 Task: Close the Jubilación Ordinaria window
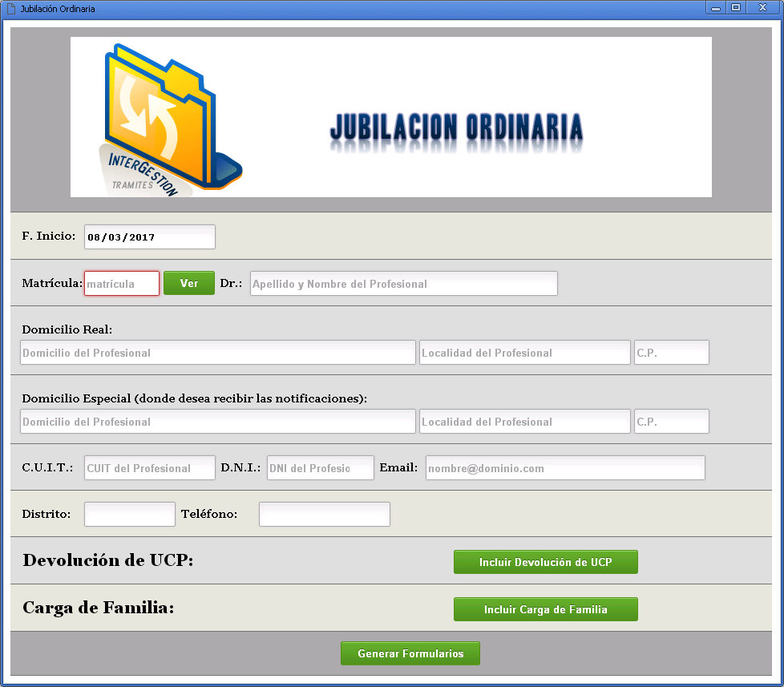(x=762, y=7)
